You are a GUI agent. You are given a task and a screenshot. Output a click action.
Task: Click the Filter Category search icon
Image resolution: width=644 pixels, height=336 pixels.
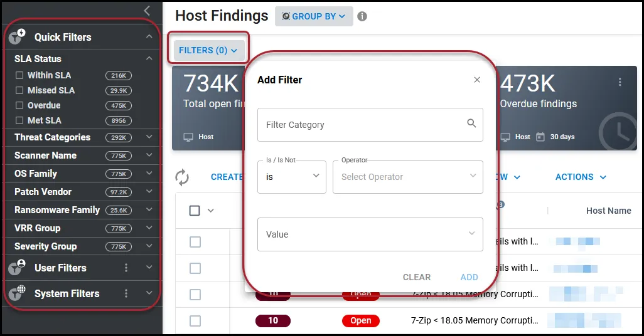471,123
